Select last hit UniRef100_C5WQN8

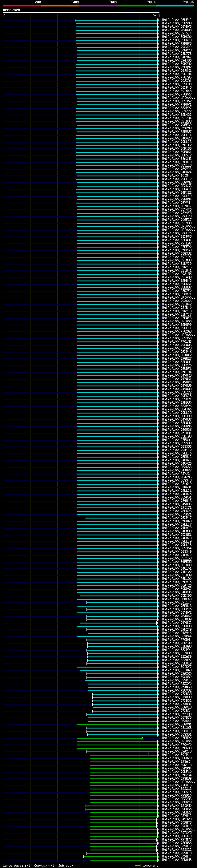(177, 860)
